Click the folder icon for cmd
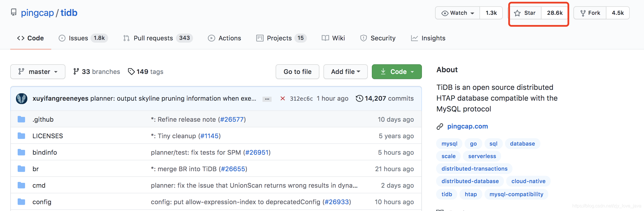 tap(21, 185)
